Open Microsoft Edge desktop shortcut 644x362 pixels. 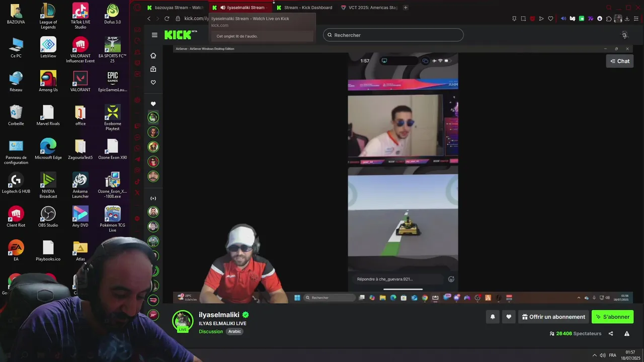[x=48, y=149]
